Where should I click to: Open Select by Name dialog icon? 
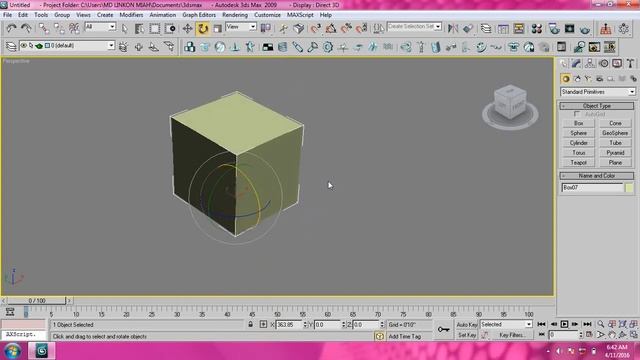139,28
